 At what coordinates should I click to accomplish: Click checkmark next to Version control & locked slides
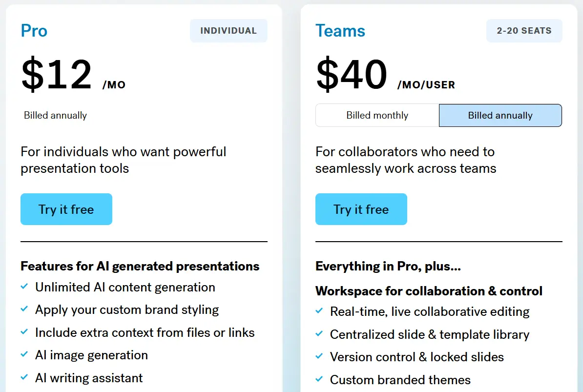[x=319, y=357]
